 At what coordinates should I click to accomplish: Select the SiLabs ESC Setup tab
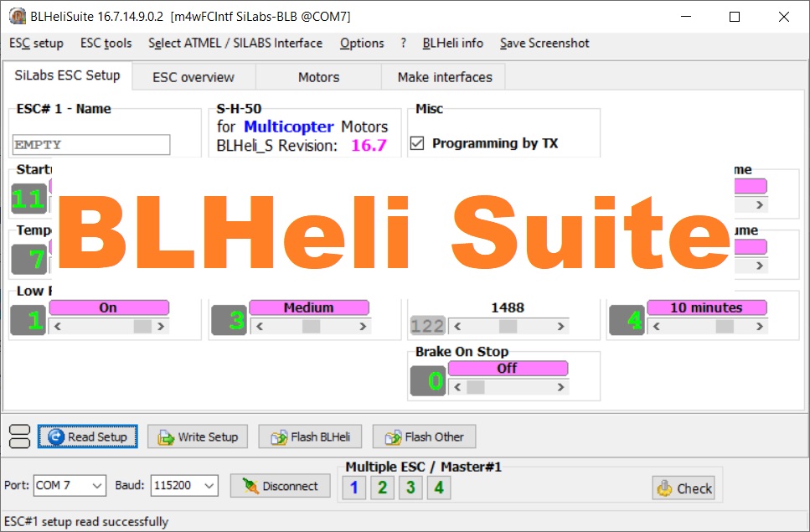pyautogui.click(x=67, y=75)
